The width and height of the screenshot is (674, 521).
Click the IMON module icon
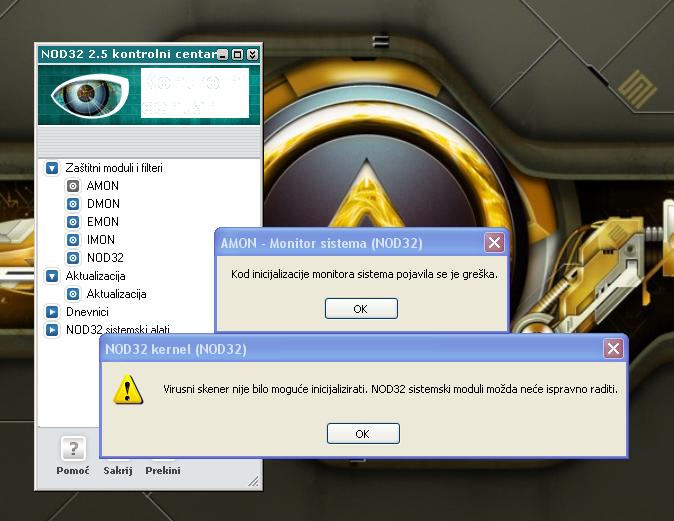pyautogui.click(x=73, y=240)
